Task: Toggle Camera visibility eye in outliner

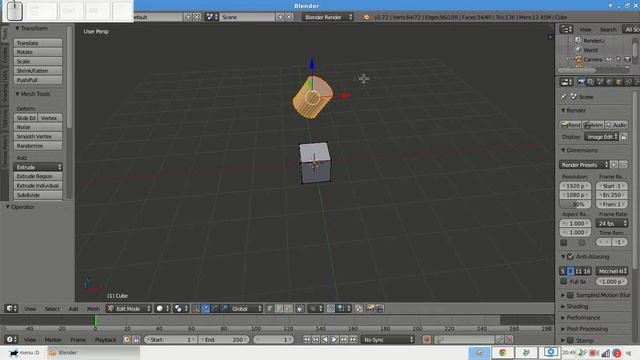Action: [x=609, y=59]
